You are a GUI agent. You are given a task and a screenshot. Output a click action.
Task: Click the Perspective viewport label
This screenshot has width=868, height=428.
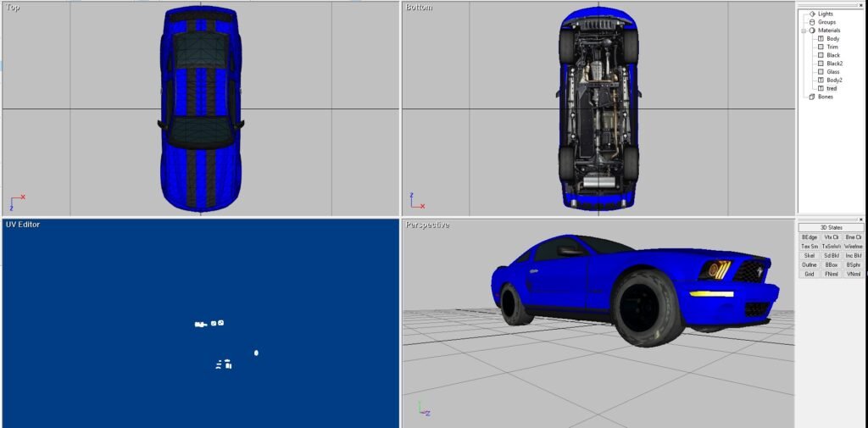(x=427, y=225)
